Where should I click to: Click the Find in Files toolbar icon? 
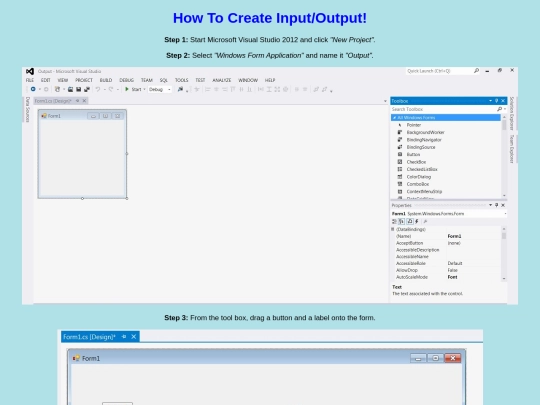coord(180,89)
